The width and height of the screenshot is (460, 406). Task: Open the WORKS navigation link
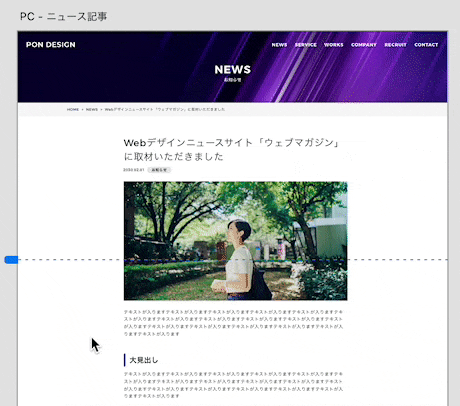[x=334, y=45]
